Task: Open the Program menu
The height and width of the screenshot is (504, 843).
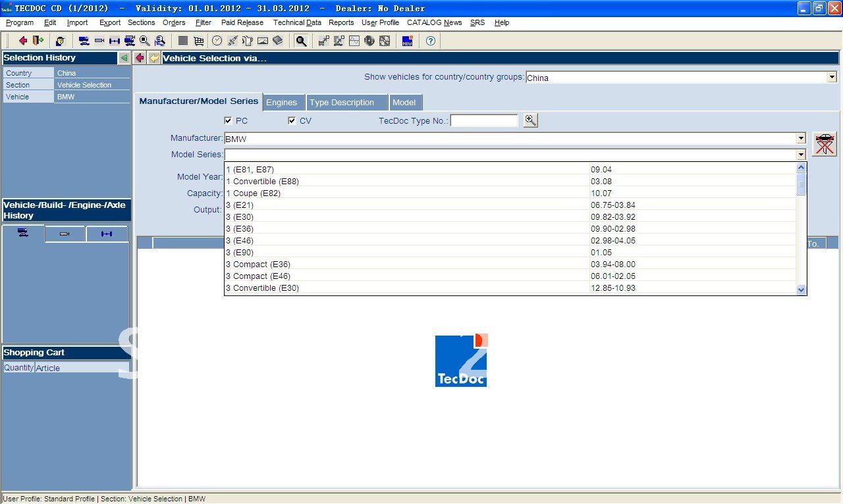Action: [x=20, y=22]
